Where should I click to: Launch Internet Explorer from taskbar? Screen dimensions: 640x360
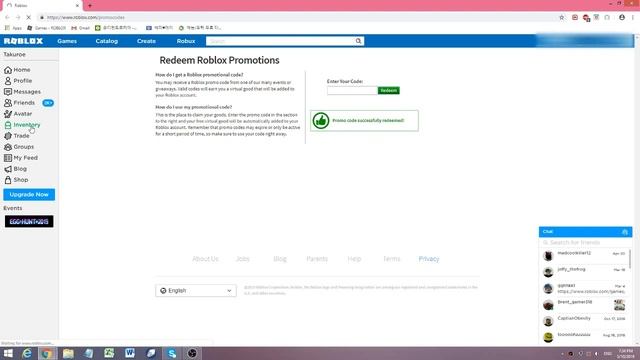click(27, 353)
